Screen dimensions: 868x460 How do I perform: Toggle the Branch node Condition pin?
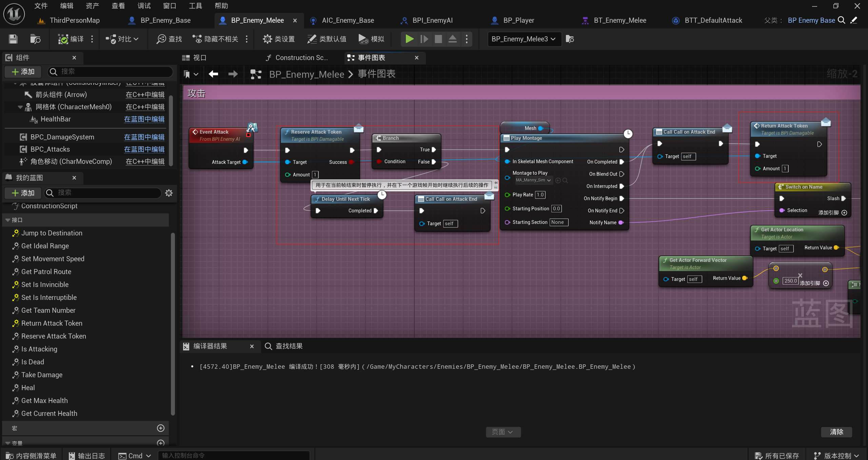379,161
